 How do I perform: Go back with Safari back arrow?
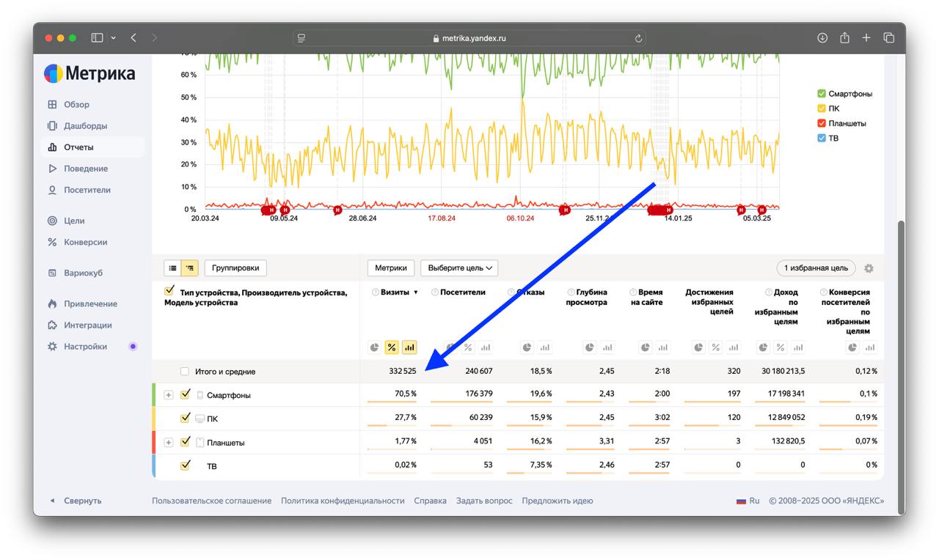pos(134,37)
